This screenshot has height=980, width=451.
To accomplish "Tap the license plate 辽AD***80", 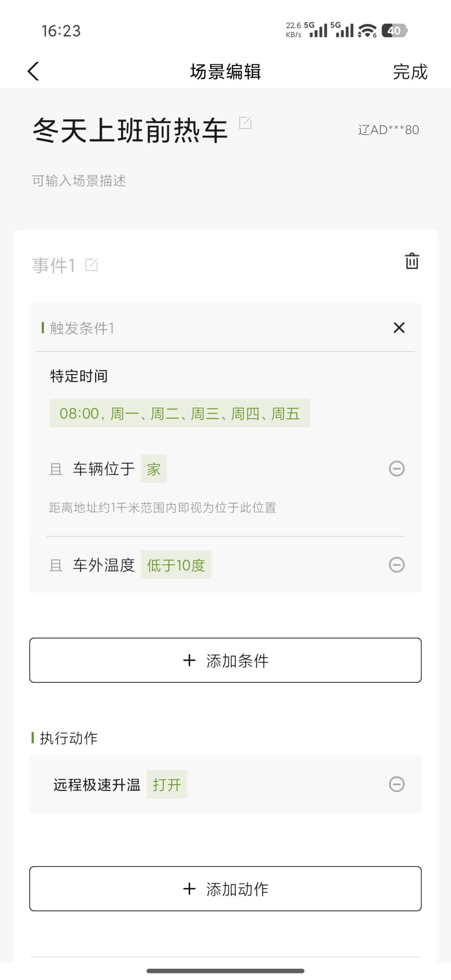I will 388,130.
